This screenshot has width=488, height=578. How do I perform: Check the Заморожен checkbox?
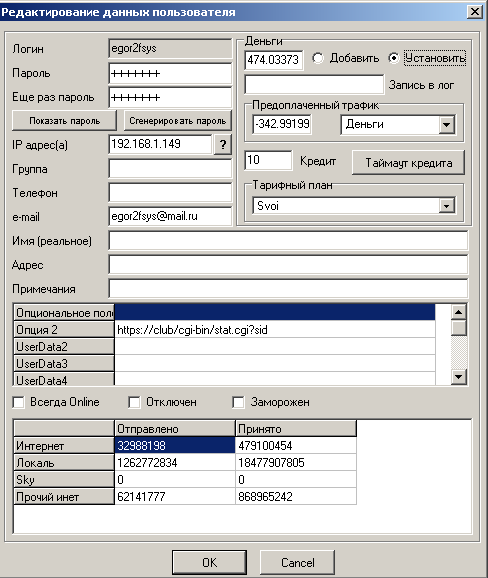pos(238,402)
